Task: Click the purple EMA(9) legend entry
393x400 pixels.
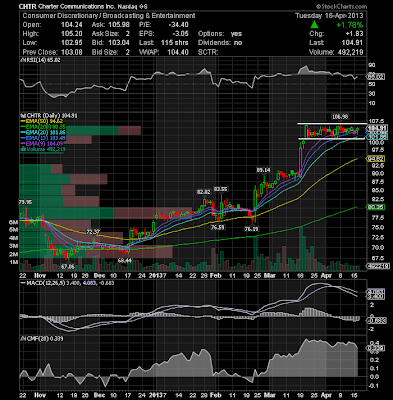Action: [42, 143]
